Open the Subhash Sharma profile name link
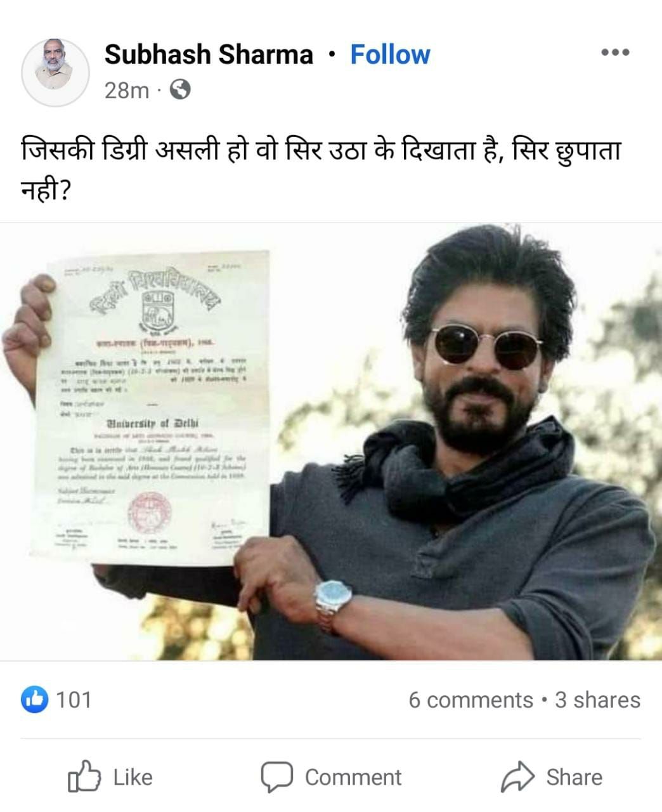 (x=209, y=55)
